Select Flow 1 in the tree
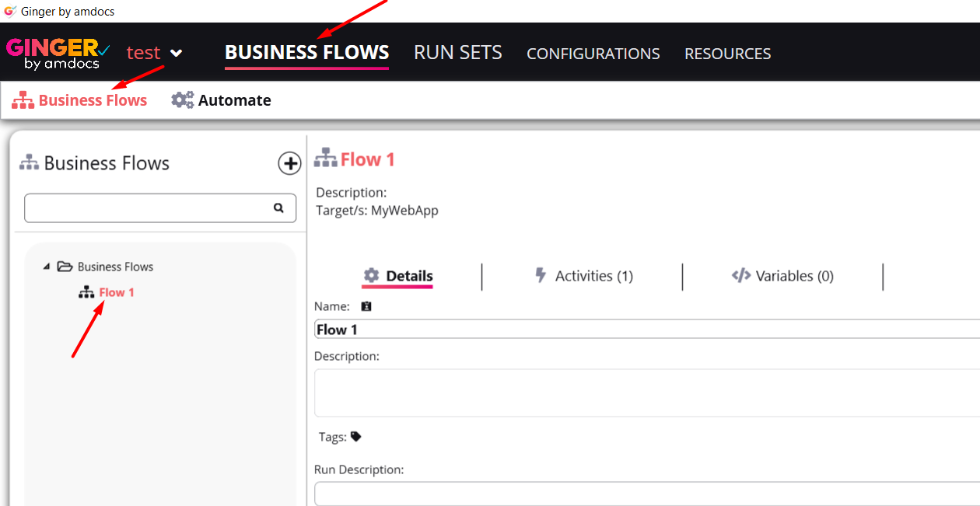 116,292
